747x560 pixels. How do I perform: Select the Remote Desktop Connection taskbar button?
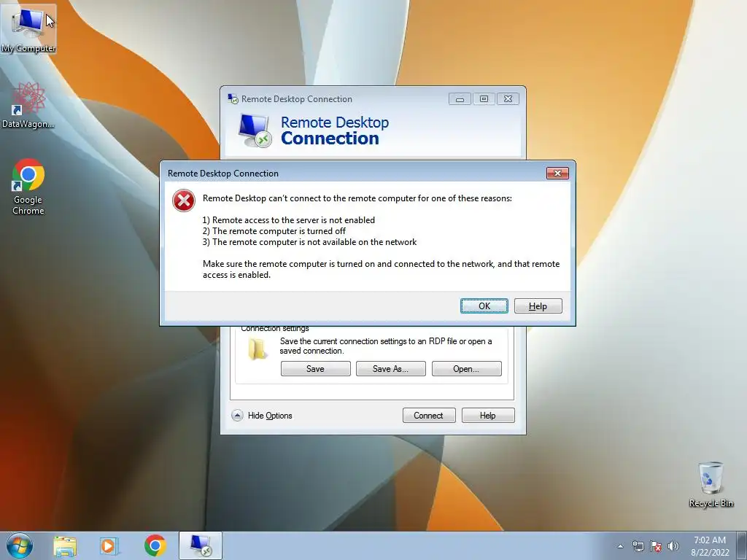[x=201, y=545]
